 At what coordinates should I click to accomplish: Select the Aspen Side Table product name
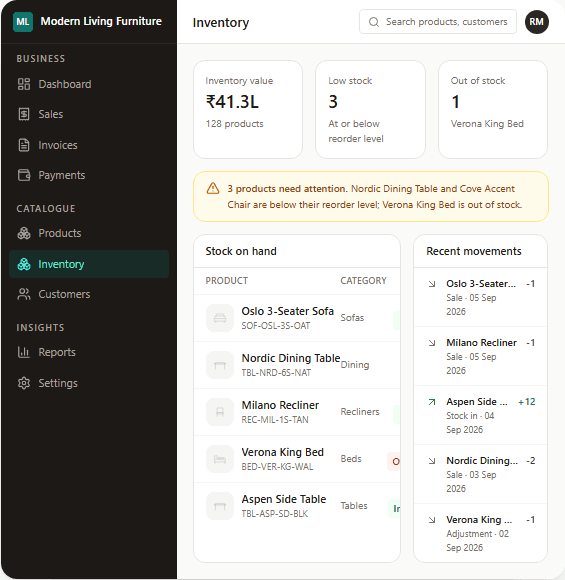pos(284,499)
